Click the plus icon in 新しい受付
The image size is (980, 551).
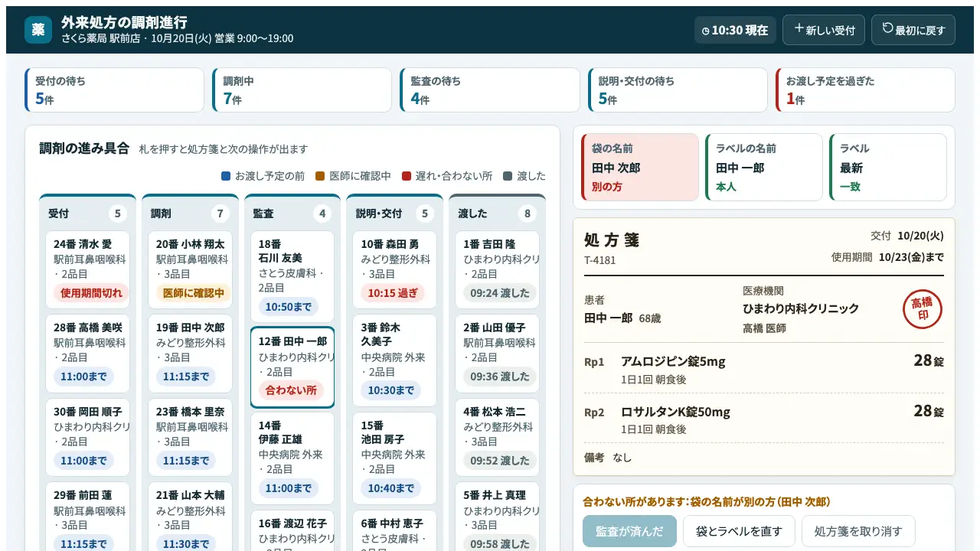click(x=799, y=29)
